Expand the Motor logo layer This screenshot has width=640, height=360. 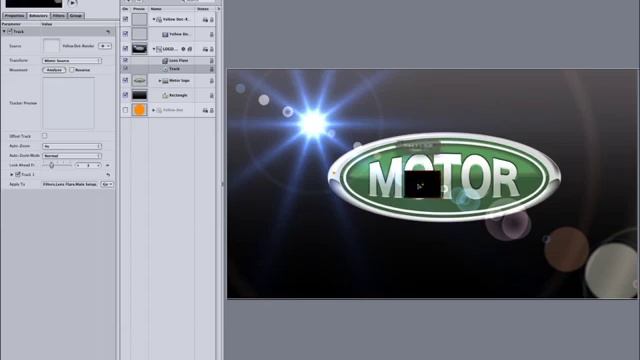pos(160,81)
